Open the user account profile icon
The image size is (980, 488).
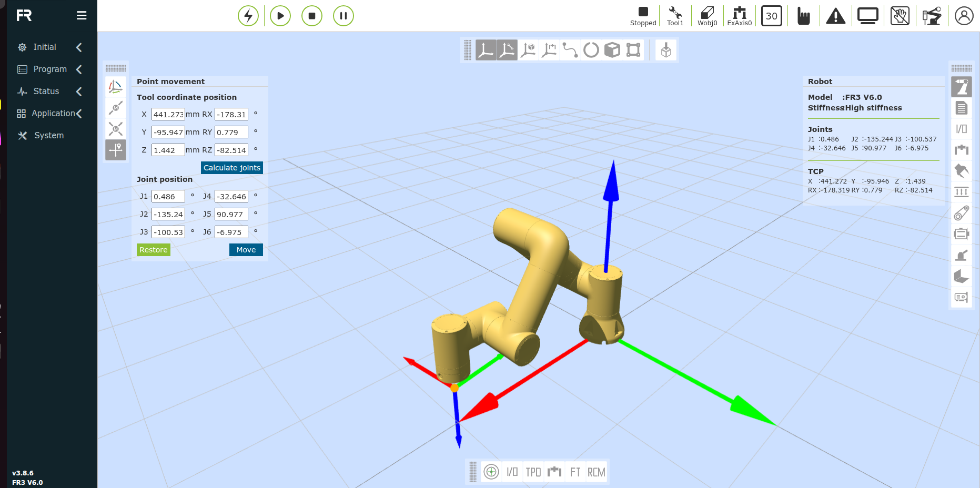point(964,16)
